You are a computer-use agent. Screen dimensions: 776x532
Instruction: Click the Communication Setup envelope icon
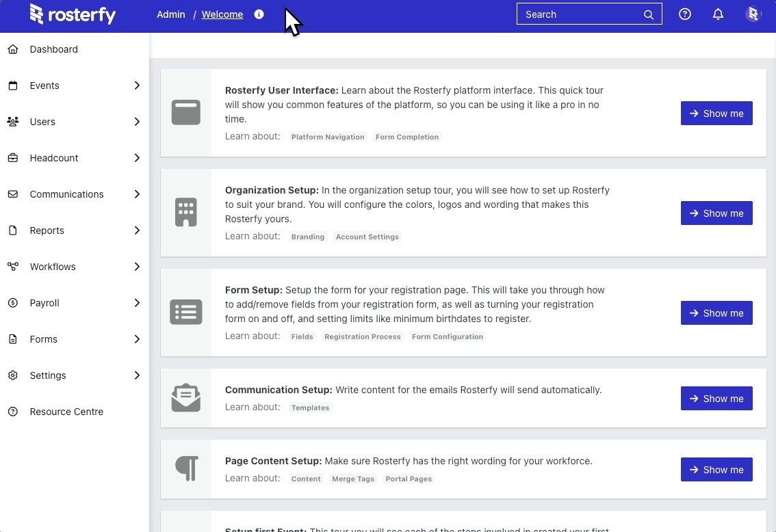[186, 397]
